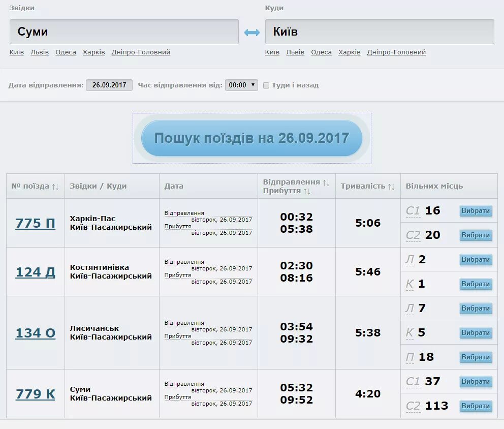Screen dimensions: 504x429
Task: Select С2 seats (20) on train 775 П
Action: click(x=476, y=235)
